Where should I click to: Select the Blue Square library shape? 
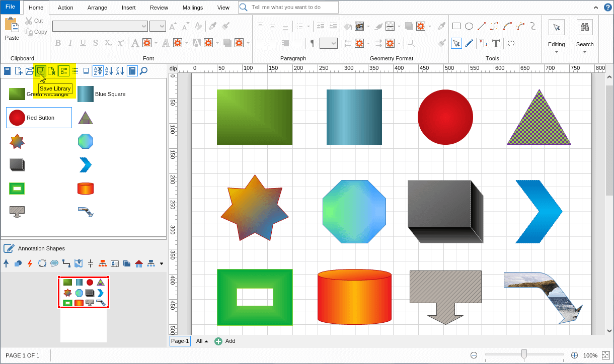pos(102,94)
